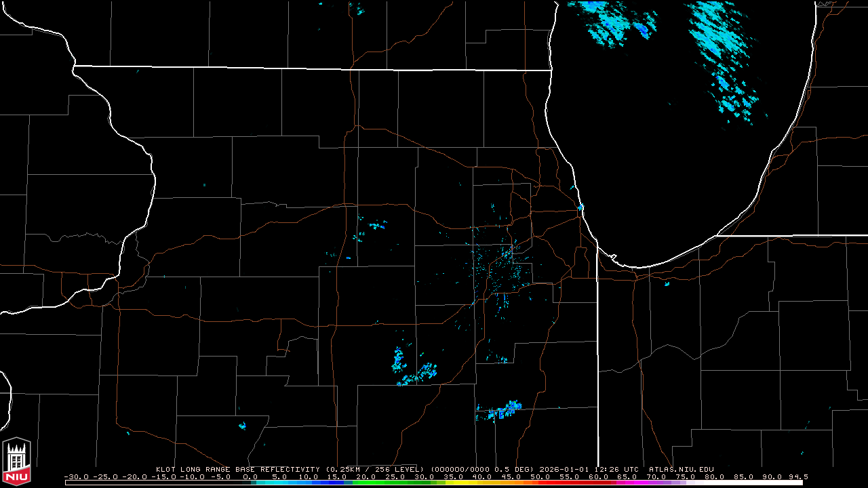The height and width of the screenshot is (488, 868).
Task: Click the 94.5 label on the scale
Action: click(798, 476)
